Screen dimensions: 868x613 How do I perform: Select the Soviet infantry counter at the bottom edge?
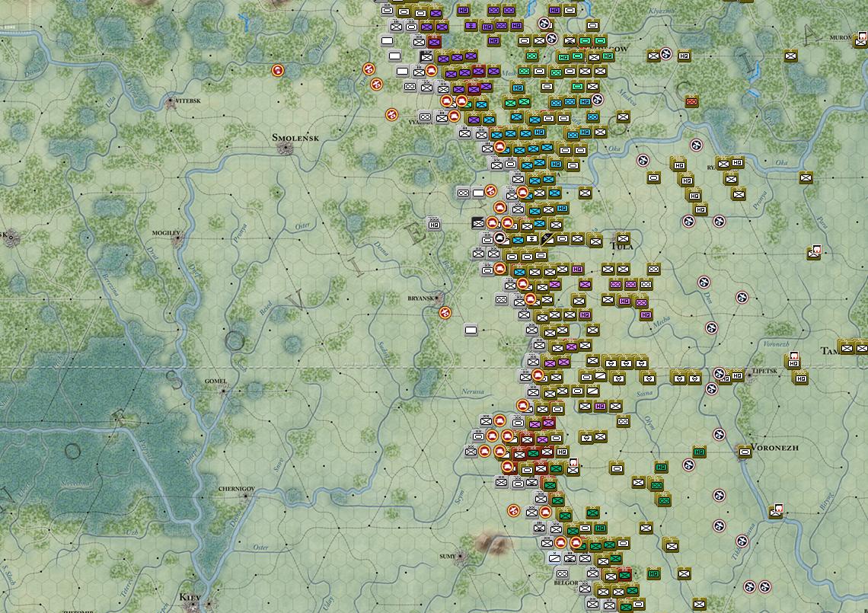click(699, 604)
